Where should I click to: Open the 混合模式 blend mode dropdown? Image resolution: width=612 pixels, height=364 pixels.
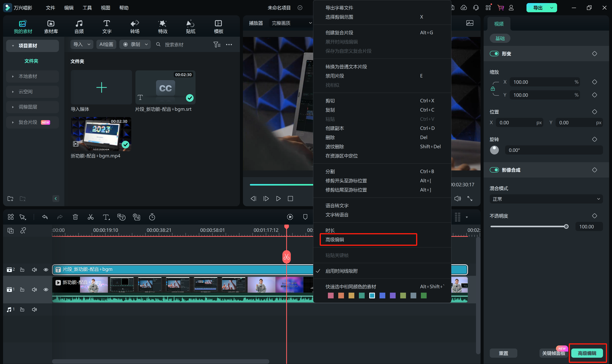click(x=546, y=199)
